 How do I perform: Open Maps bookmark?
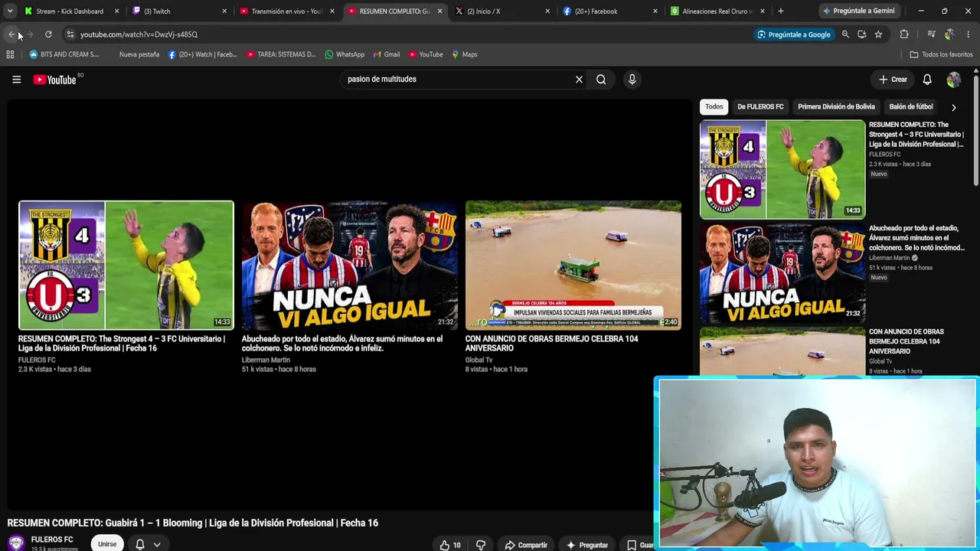point(464,54)
